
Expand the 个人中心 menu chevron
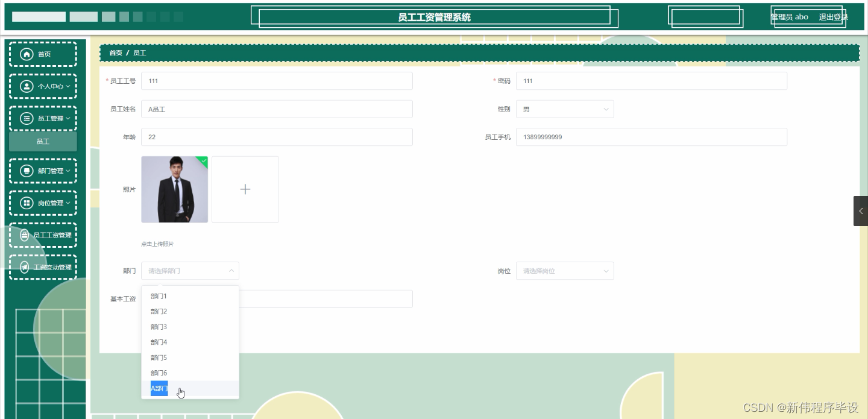click(68, 86)
